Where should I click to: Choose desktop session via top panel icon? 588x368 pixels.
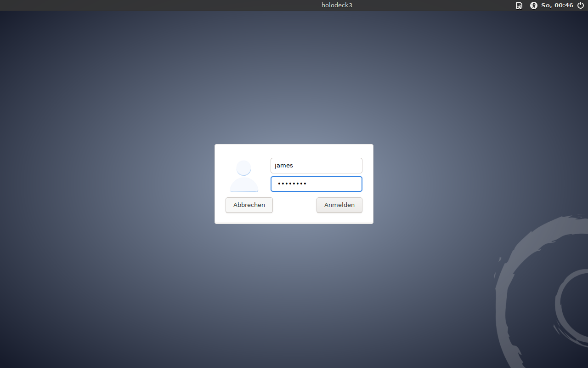pyautogui.click(x=519, y=6)
